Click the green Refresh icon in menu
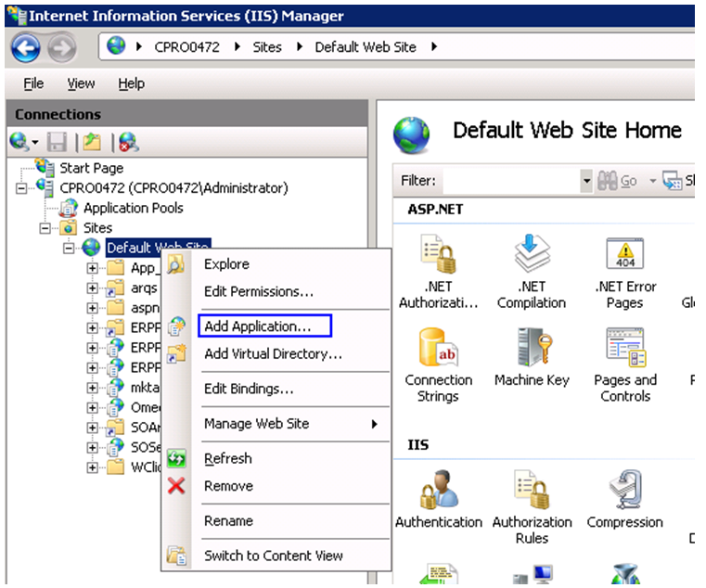706x588 pixels. click(176, 459)
